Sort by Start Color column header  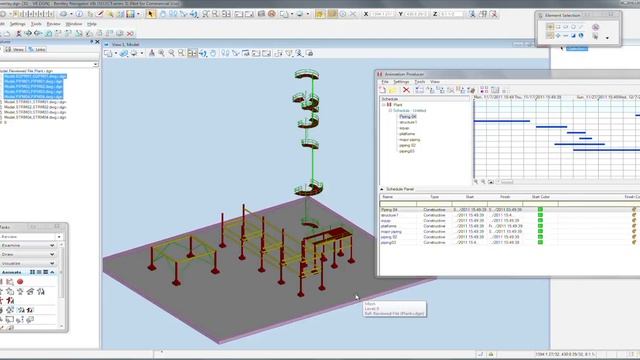click(x=540, y=197)
